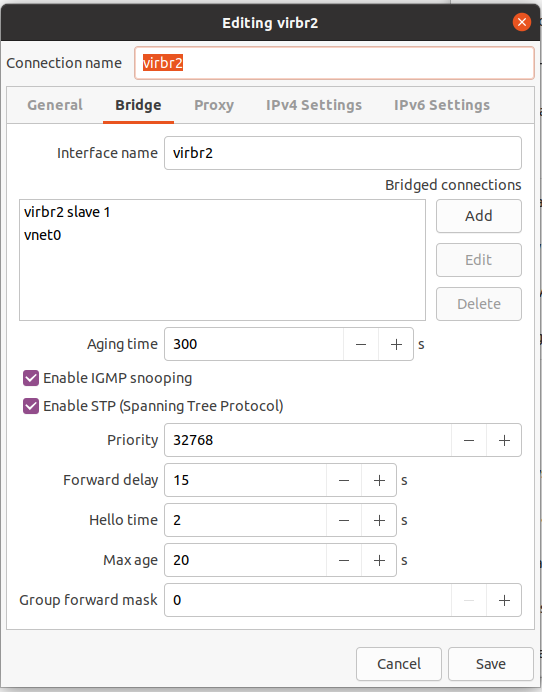
Task: Click the Interface name input field
Action: pyautogui.click(x=343, y=153)
